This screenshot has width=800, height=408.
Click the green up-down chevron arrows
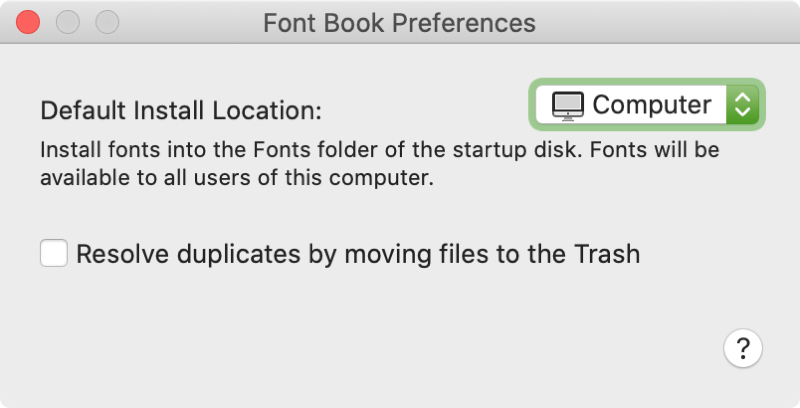742,105
